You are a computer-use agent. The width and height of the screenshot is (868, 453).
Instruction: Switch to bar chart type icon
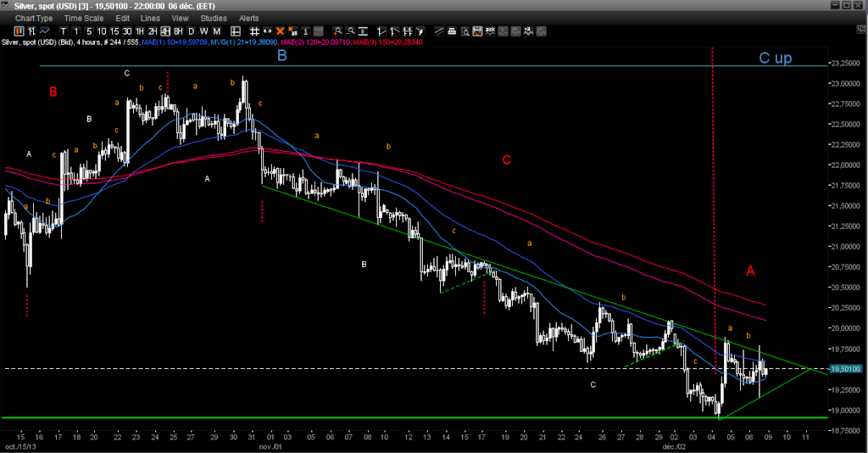(x=31, y=31)
